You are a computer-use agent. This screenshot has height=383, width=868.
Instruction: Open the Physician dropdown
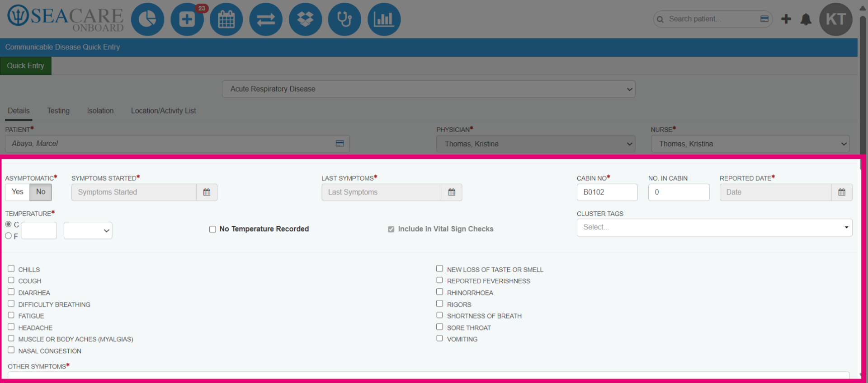[536, 144]
